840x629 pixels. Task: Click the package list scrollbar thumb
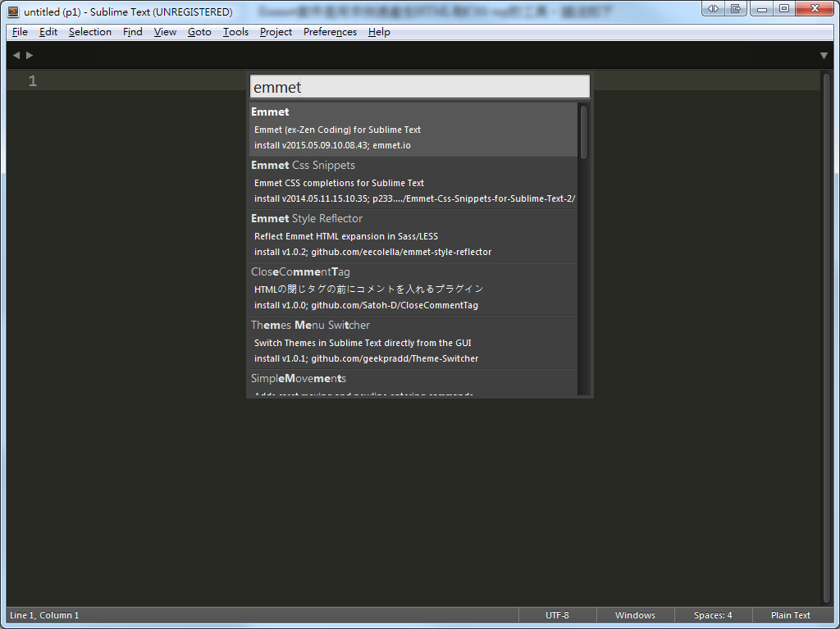(584, 132)
